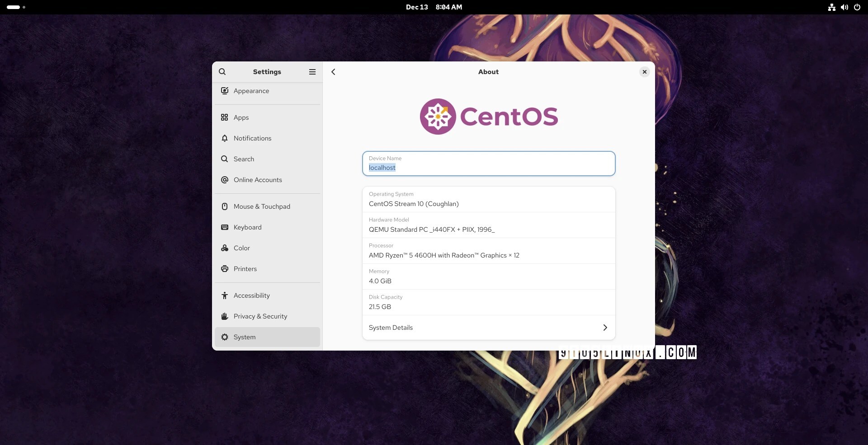The height and width of the screenshot is (445, 868).
Task: Open the power system menu icon
Action: click(857, 7)
